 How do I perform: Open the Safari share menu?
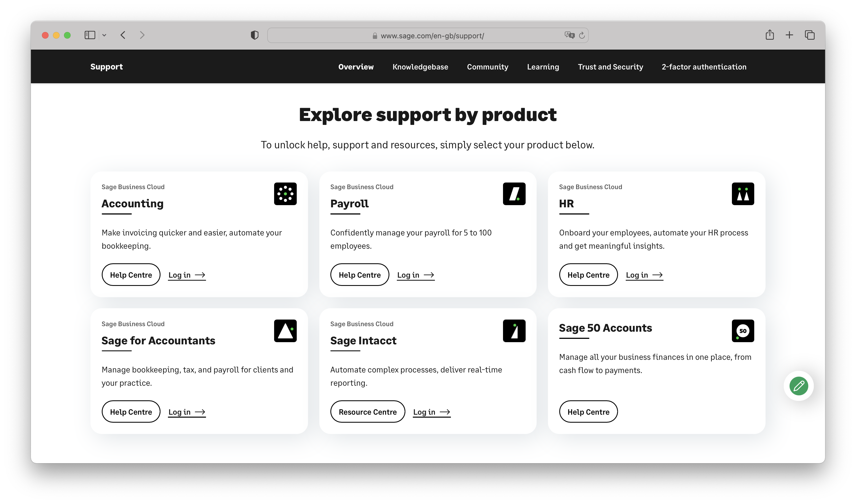769,35
